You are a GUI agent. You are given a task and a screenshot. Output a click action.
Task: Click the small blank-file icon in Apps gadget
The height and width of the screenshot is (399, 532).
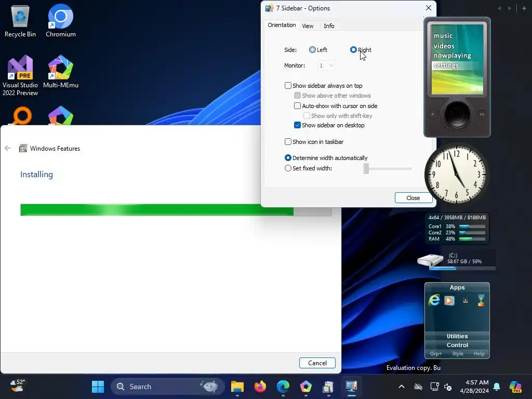pos(465,300)
